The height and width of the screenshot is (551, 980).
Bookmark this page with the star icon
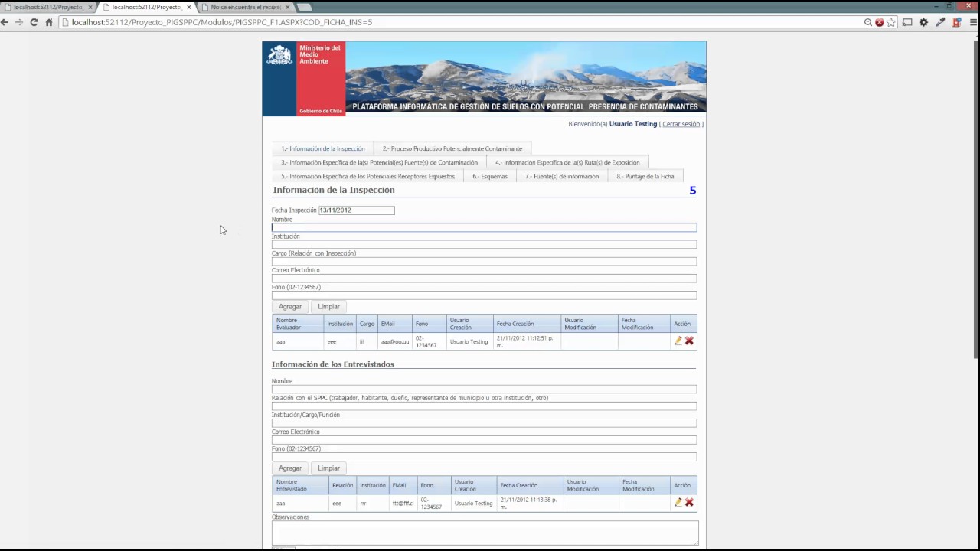890,22
